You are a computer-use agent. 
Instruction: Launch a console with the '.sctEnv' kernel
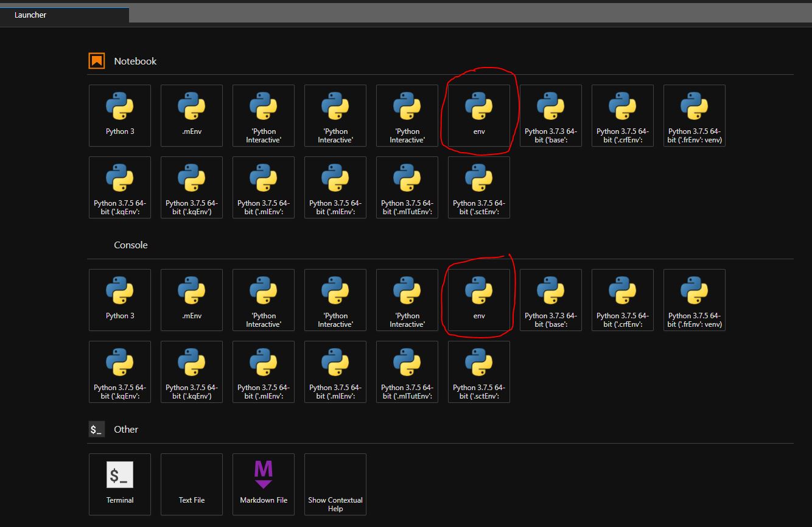(x=479, y=372)
